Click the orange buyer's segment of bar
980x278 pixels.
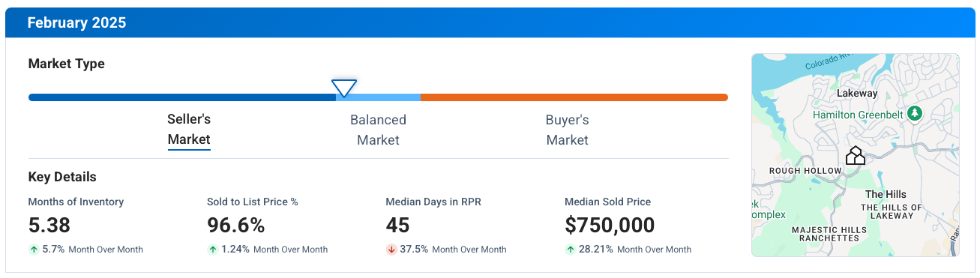[x=574, y=97]
